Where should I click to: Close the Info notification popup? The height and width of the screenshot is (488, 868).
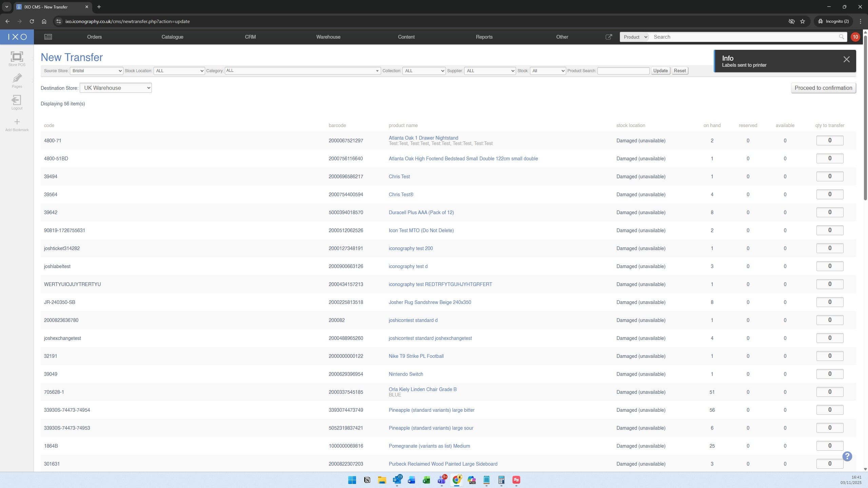point(846,60)
